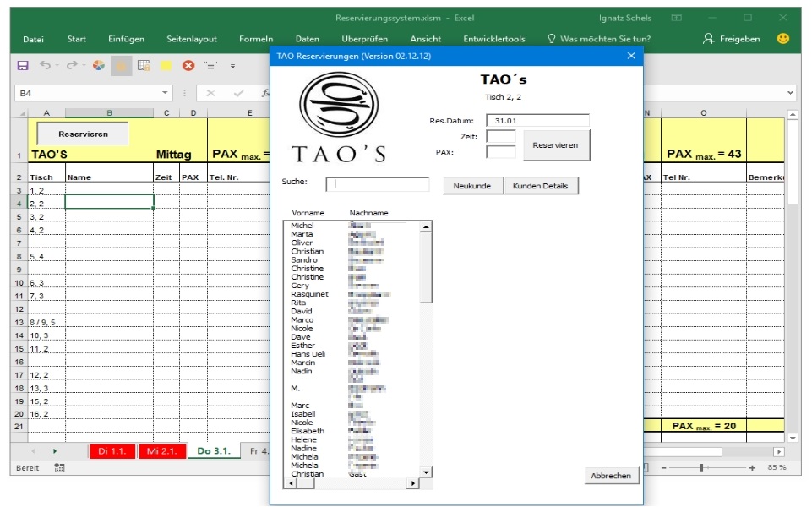812x507 pixels.
Task: Click the select-all corner of the worksheet
Action: point(22,113)
